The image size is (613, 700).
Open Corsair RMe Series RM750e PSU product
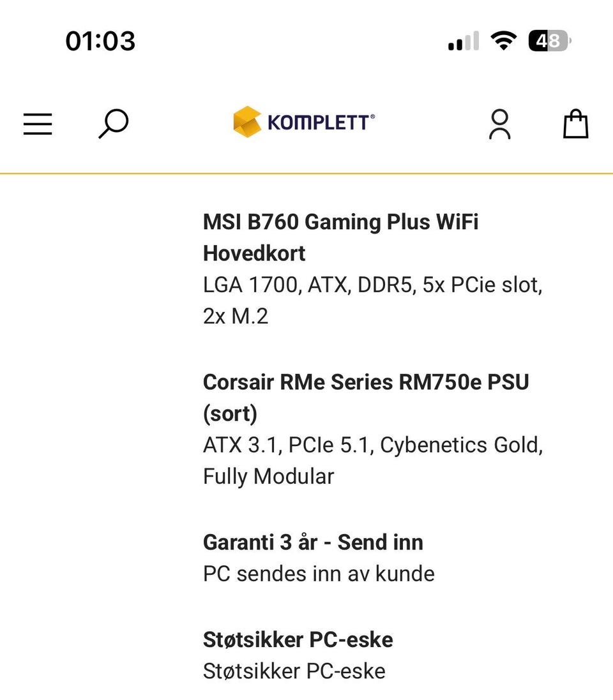click(x=366, y=398)
